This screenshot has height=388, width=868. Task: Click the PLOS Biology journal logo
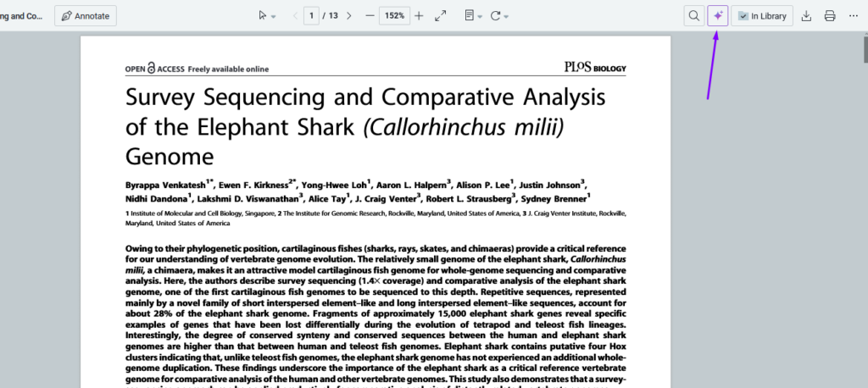[x=595, y=67]
